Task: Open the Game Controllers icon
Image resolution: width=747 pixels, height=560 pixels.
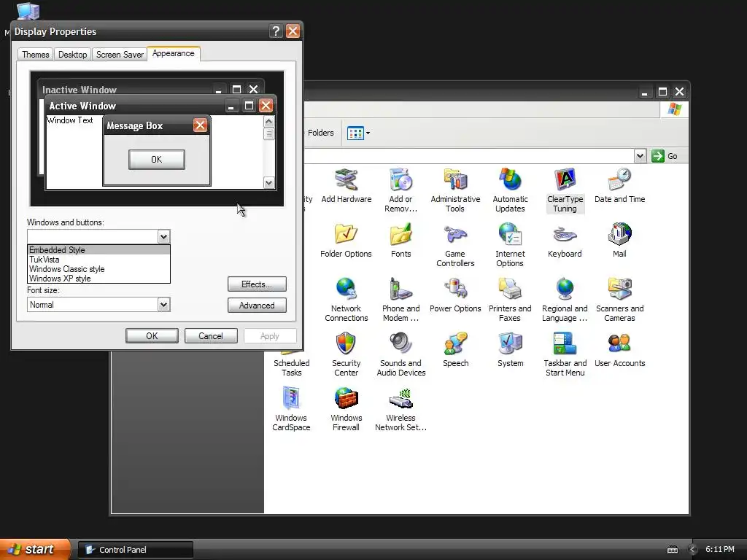Action: tap(455, 245)
